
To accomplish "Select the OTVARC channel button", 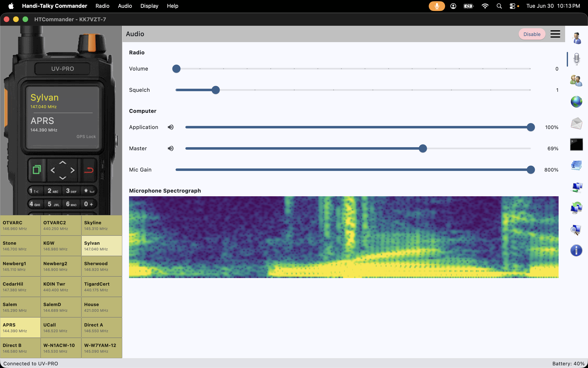I will tap(20, 225).
